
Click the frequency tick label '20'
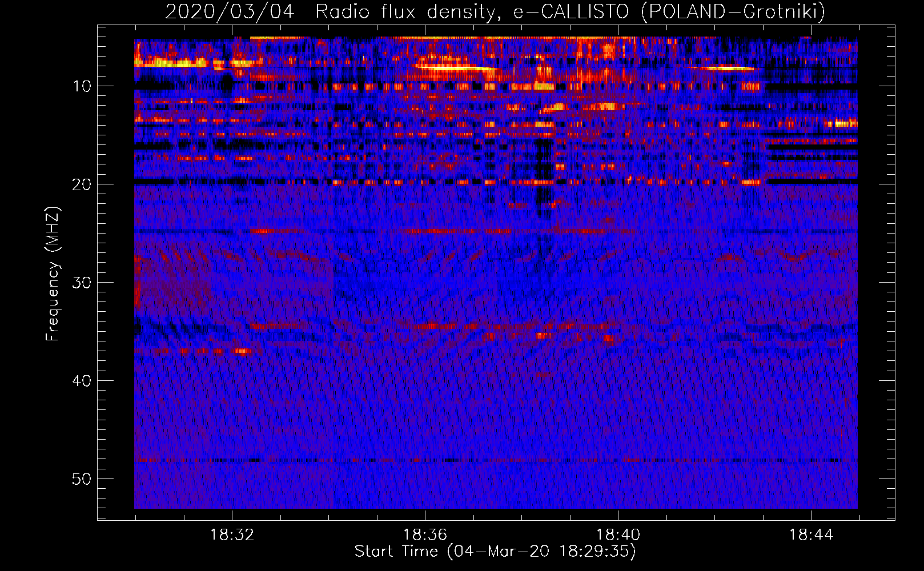pos(82,184)
